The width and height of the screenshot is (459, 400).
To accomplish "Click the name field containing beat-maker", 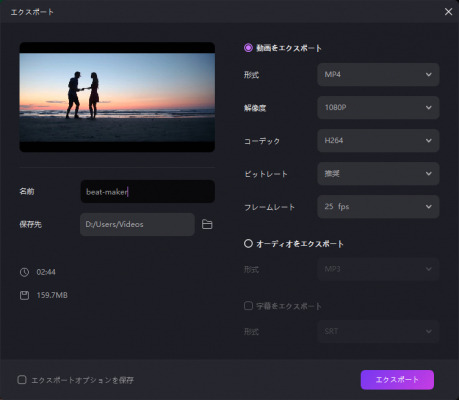I will pos(148,192).
